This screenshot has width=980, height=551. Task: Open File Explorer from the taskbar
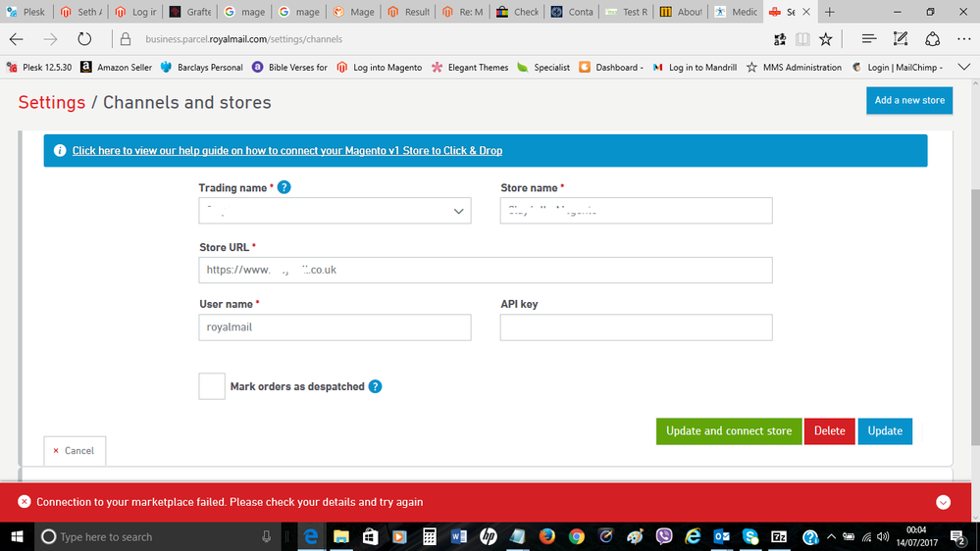pyautogui.click(x=340, y=536)
